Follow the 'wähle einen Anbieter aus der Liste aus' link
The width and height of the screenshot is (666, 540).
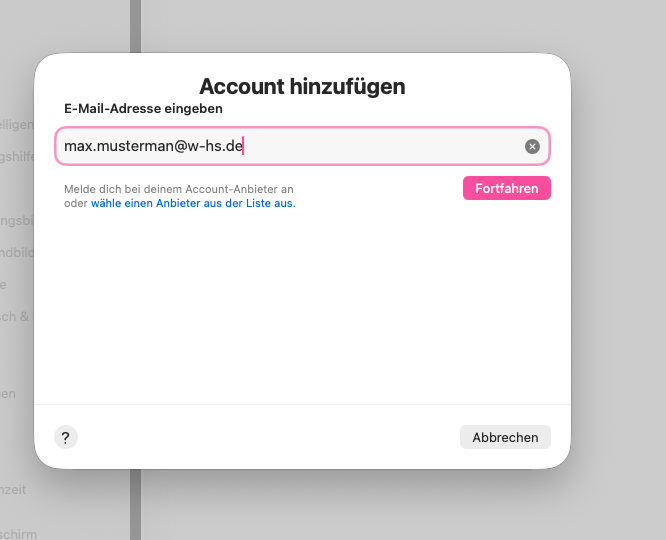point(193,203)
